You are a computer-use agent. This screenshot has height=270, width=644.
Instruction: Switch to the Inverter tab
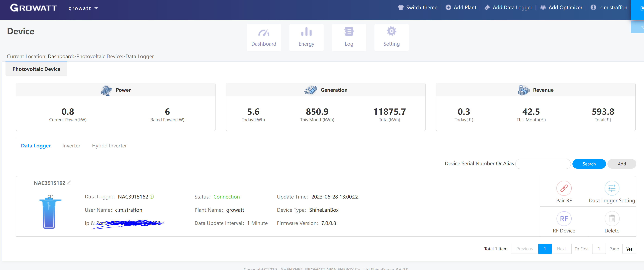(x=71, y=146)
